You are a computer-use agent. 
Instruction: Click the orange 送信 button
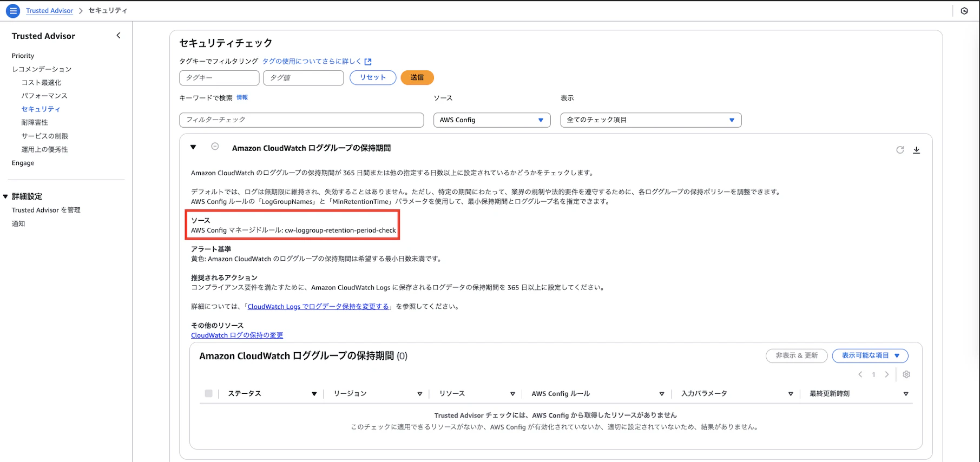(417, 78)
